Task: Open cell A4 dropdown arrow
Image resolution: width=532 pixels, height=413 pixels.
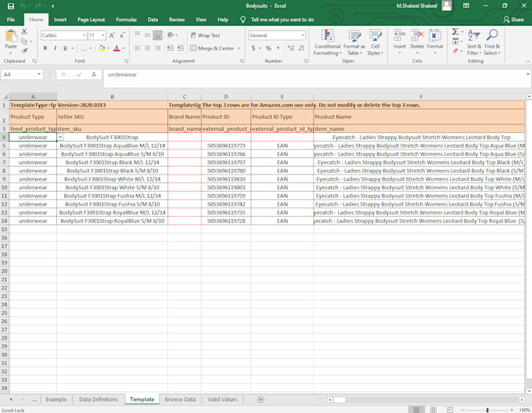Action: pyautogui.click(x=60, y=137)
